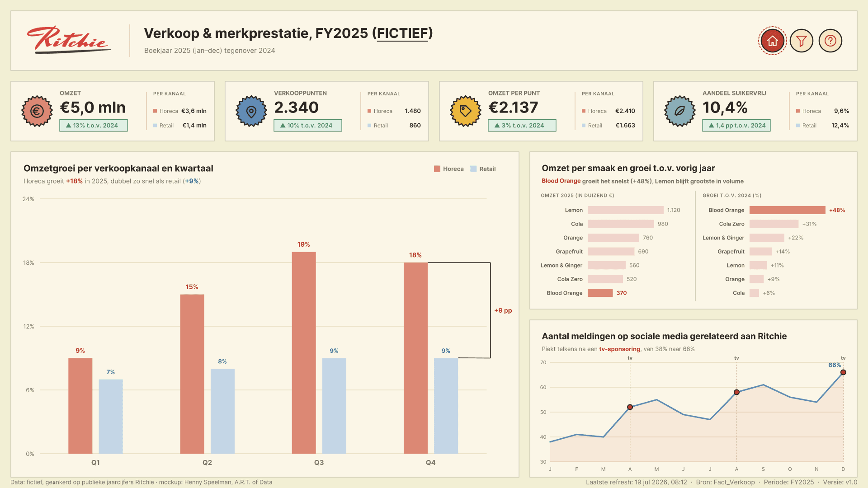Select the Q4 Horeca 18% bar
Viewport: 868px width, 488px height.
coord(415,358)
